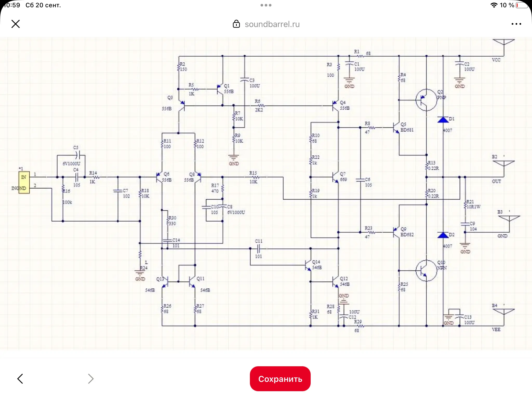532x399 pixels.
Task: Tap the VEE terminal label
Action: (x=496, y=329)
